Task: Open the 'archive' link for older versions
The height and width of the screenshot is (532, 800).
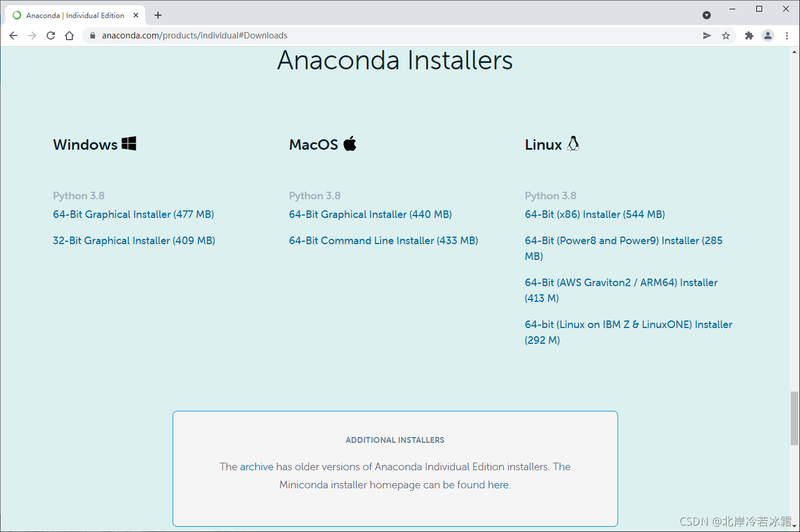Action: point(256,467)
